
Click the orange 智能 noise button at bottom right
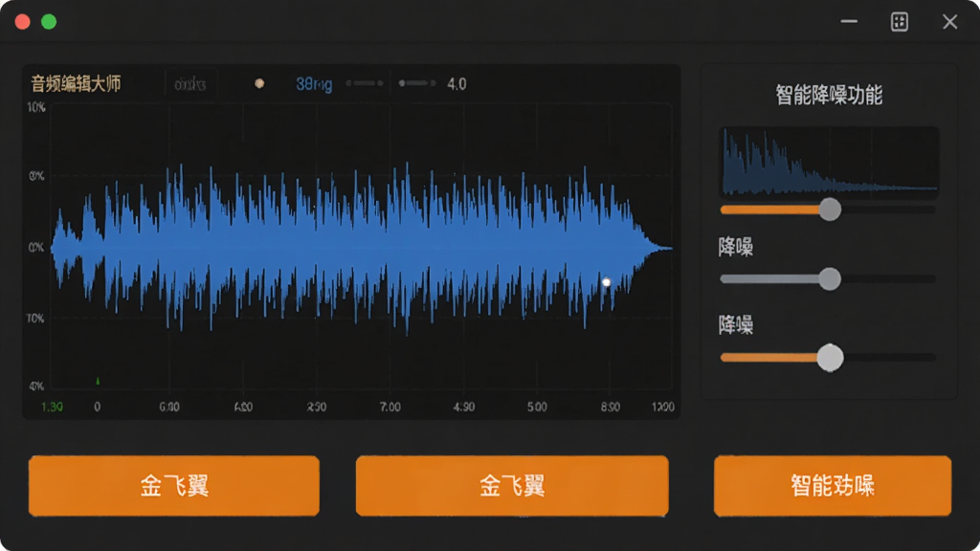(x=833, y=485)
